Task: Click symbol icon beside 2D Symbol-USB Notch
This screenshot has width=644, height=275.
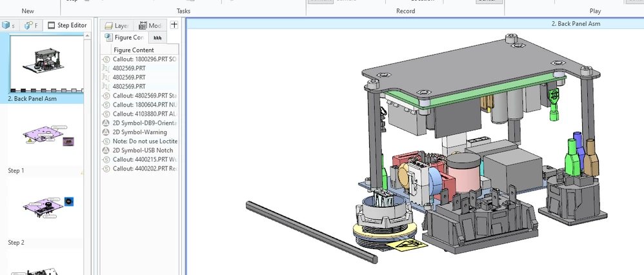Action: (x=106, y=150)
